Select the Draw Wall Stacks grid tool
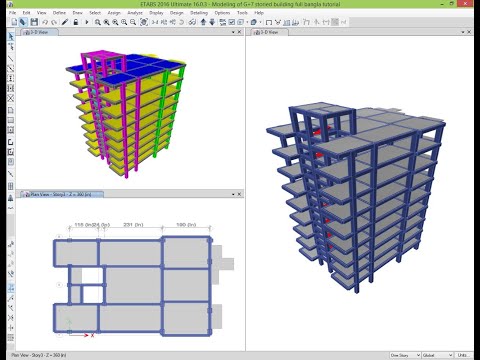480x360 pixels. [x=11, y=186]
